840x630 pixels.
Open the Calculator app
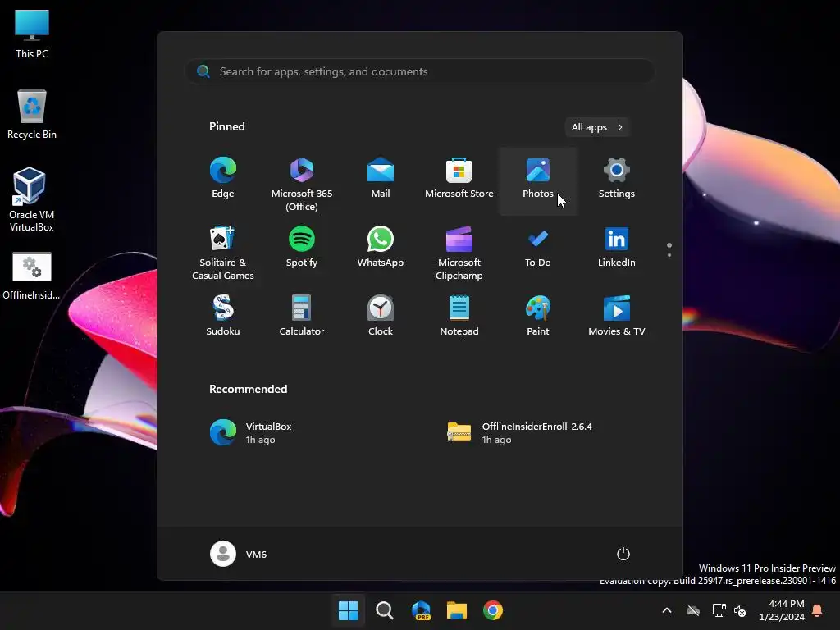click(x=302, y=317)
